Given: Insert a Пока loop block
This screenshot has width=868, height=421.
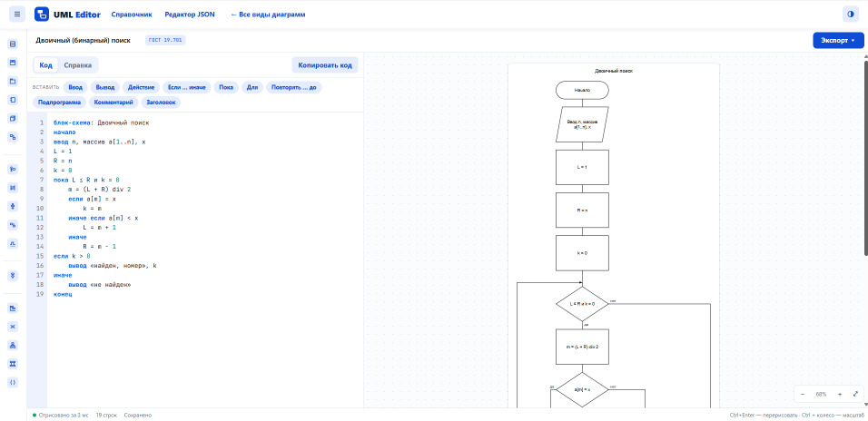Looking at the screenshot, I should click(226, 87).
